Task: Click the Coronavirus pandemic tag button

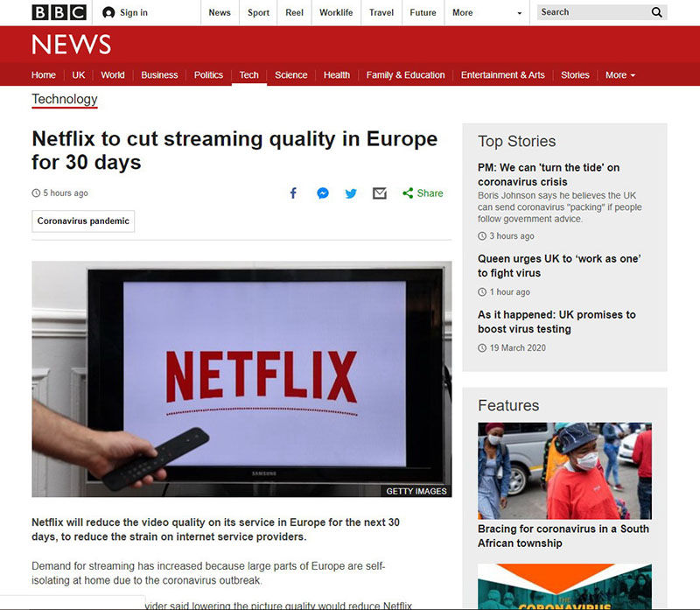Action: (x=83, y=221)
